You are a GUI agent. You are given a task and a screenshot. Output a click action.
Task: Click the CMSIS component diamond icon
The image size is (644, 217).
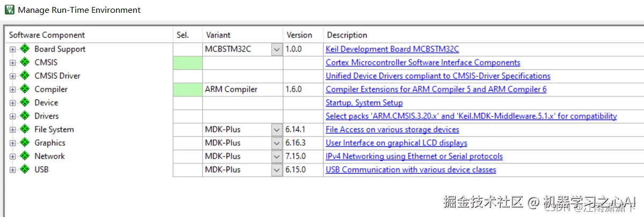(x=24, y=62)
